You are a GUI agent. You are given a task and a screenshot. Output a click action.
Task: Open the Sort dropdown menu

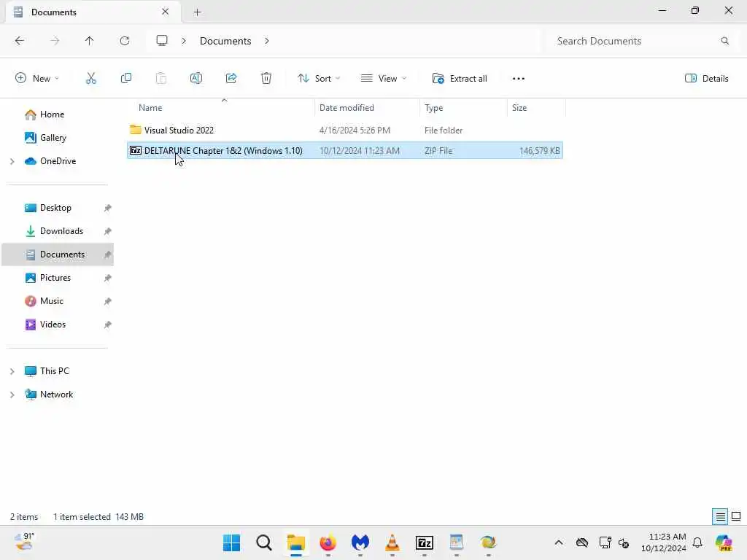coord(319,79)
